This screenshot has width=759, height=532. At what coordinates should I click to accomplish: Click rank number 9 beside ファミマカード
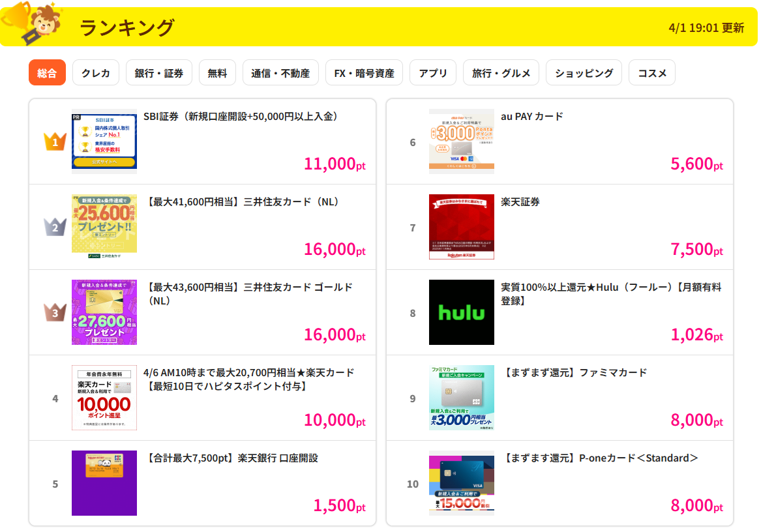point(412,398)
